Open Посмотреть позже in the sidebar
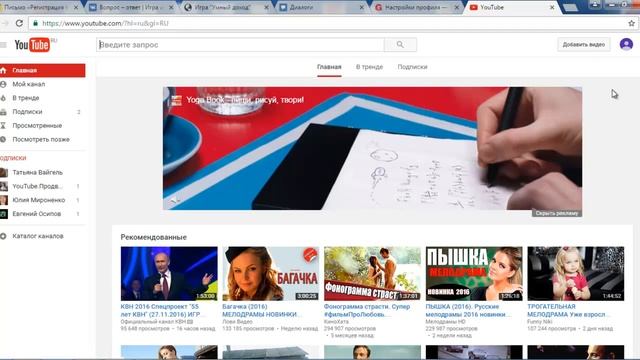Screen dimensions: 640x360 (x=42, y=140)
